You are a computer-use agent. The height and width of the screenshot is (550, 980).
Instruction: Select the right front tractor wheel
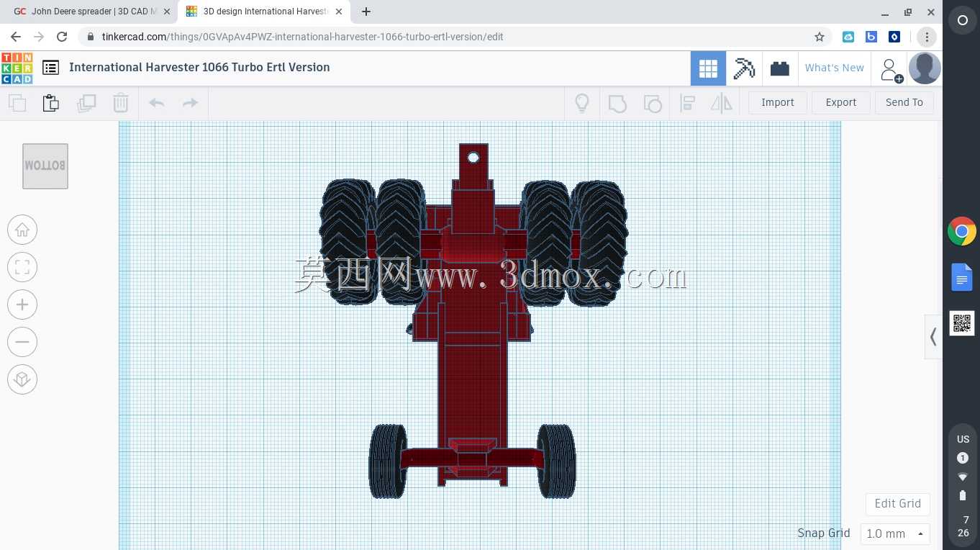556,461
